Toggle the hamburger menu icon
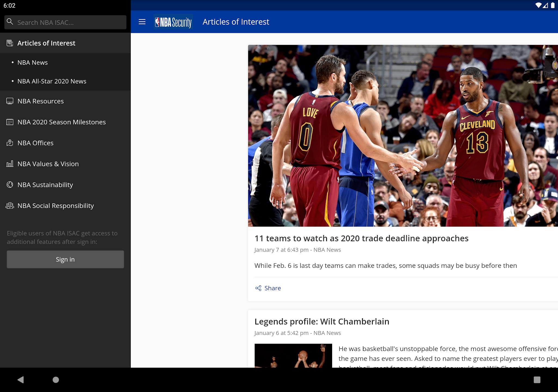Screen dimensions: 558x392 tap(142, 22)
